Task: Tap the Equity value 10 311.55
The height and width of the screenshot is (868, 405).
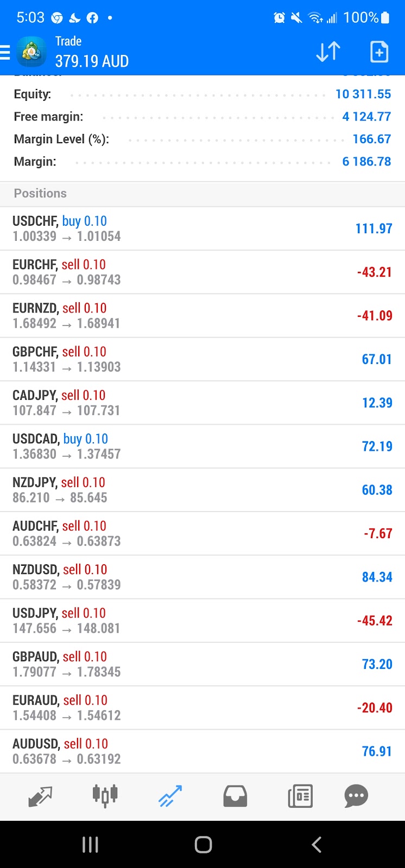Action: coord(363,94)
